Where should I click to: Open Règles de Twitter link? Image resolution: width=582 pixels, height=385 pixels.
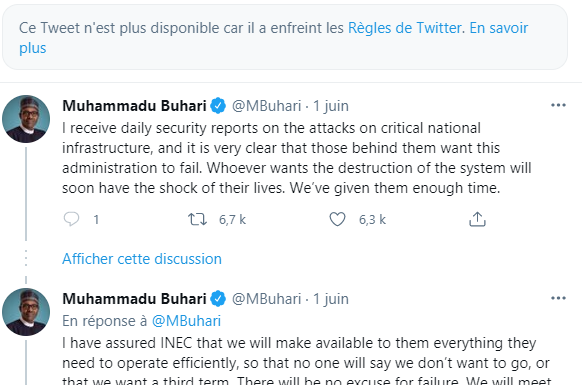[x=405, y=28]
